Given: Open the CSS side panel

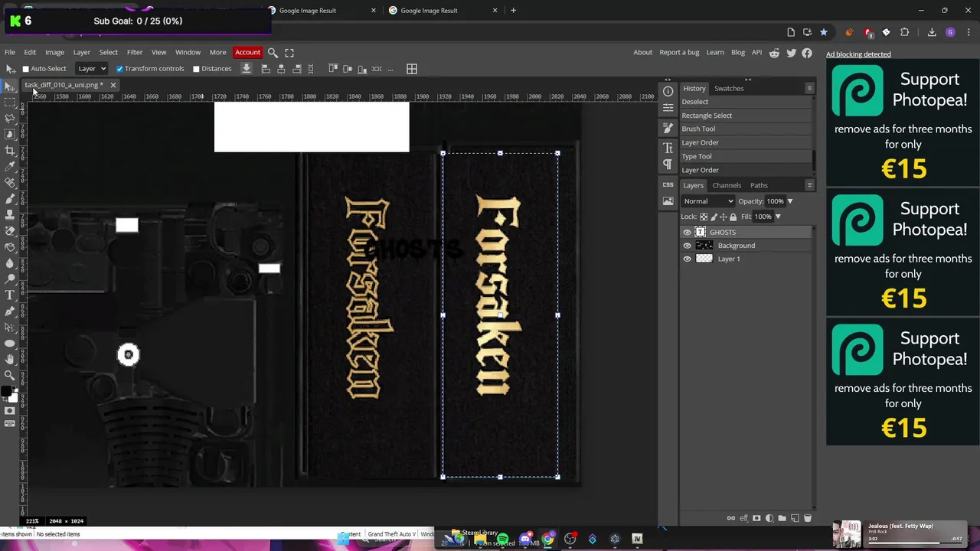Looking at the screenshot, I should 668,184.
